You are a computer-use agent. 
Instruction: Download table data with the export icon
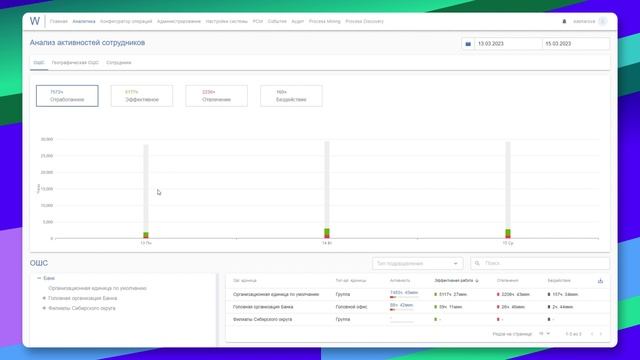click(x=600, y=281)
